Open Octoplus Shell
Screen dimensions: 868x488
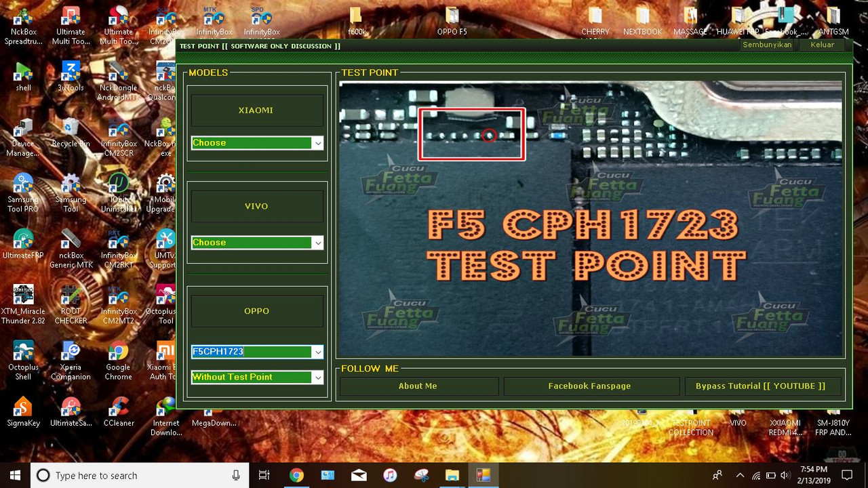pos(23,354)
